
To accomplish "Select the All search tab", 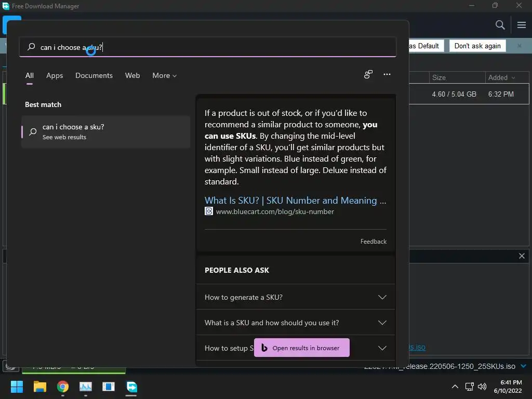I will (30, 76).
